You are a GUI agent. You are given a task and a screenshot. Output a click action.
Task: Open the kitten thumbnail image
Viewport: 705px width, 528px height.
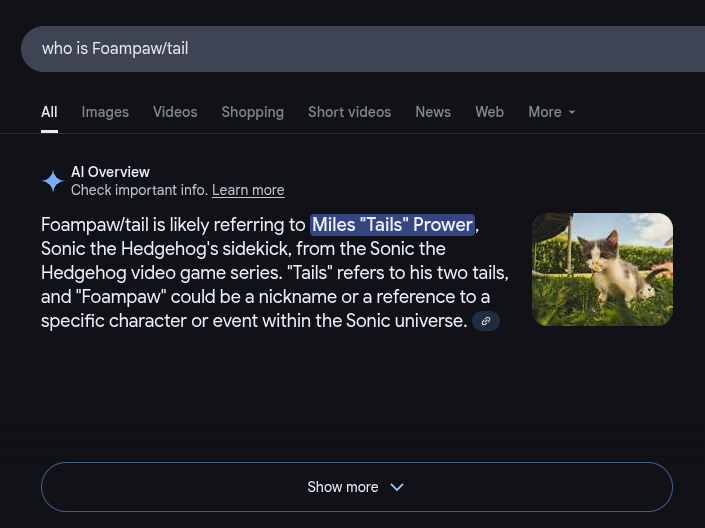click(x=602, y=269)
